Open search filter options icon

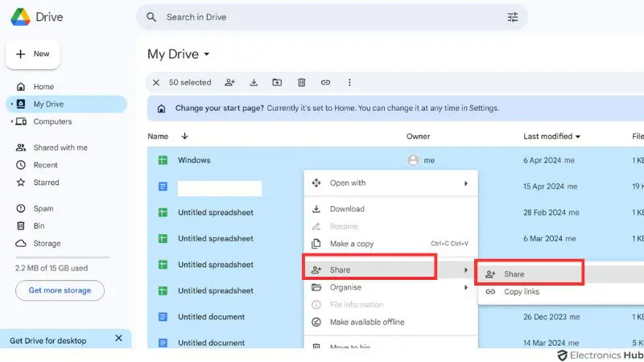513,17
